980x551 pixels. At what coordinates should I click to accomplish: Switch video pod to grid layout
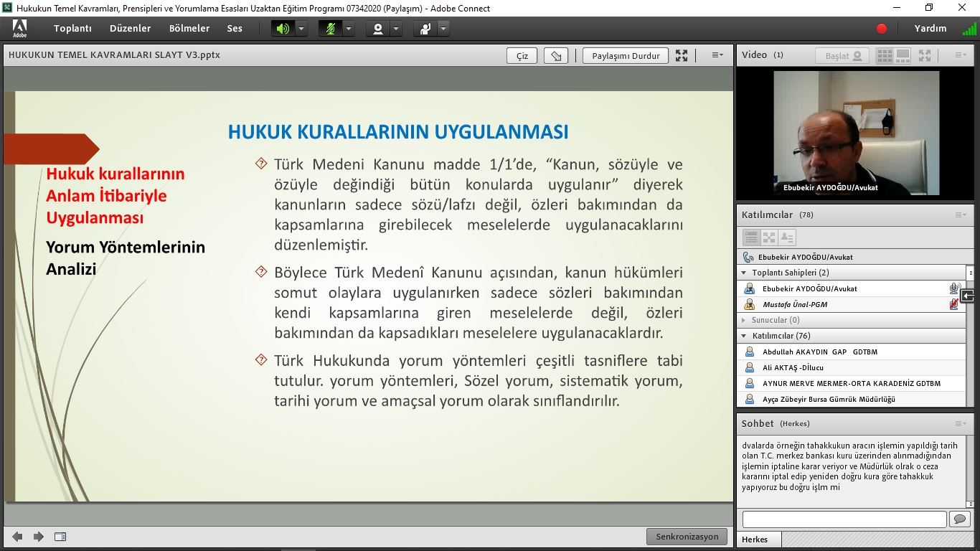point(885,56)
